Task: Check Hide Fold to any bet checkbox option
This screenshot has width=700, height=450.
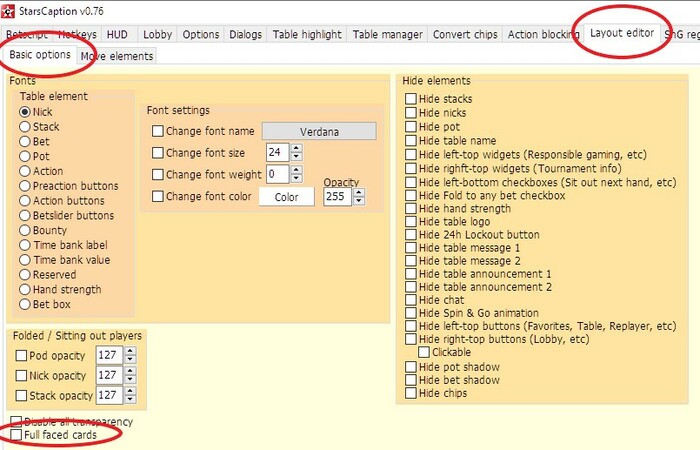Action: (411, 196)
